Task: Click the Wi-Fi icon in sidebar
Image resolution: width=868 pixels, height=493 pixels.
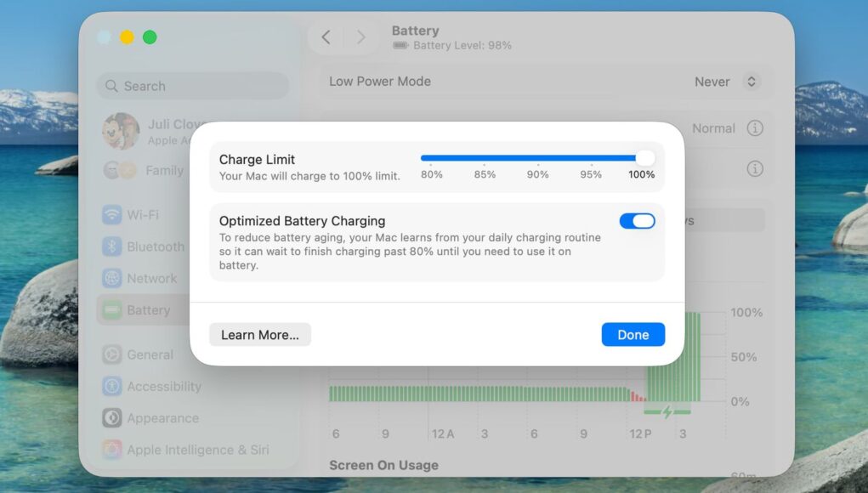Action: coord(112,215)
